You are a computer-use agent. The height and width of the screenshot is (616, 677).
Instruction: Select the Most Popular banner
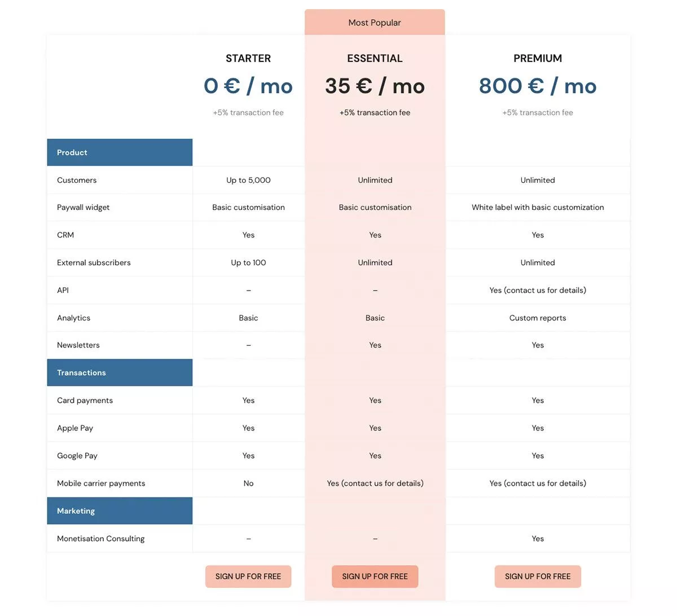[375, 22]
